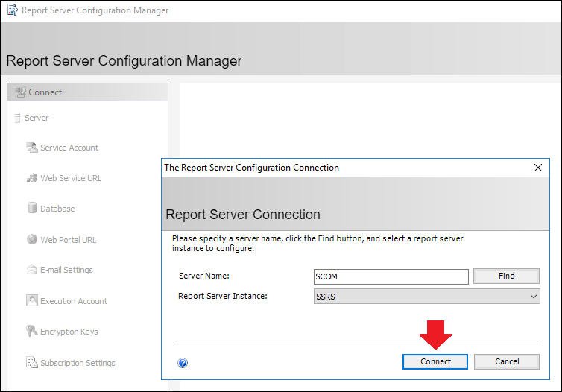This screenshot has width=562, height=392.
Task: Open Service Account icon in sidebar
Action: [x=32, y=148]
